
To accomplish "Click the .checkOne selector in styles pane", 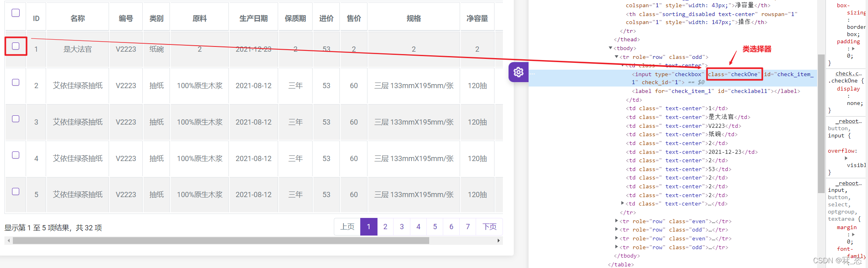I will tap(843, 81).
